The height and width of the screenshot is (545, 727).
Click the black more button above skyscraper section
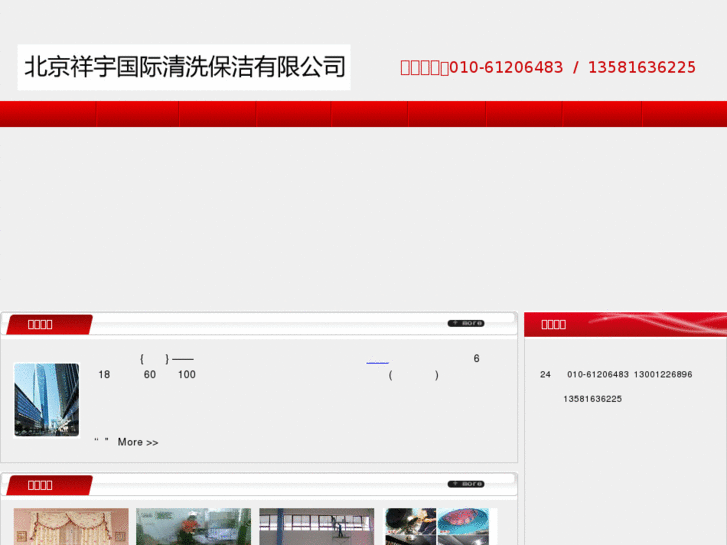(466, 323)
